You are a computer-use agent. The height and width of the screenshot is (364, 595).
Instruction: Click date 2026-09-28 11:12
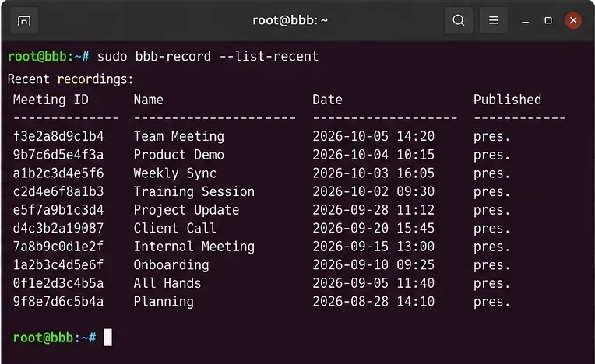click(x=373, y=210)
